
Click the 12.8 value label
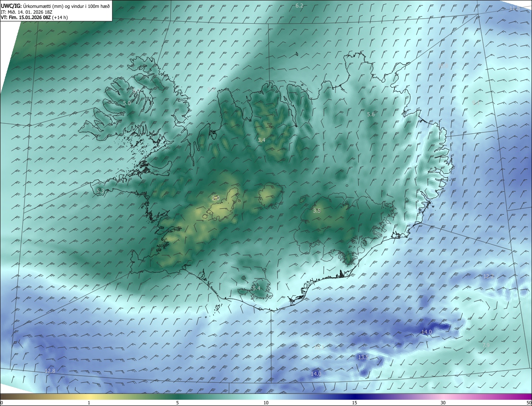coord(50,371)
